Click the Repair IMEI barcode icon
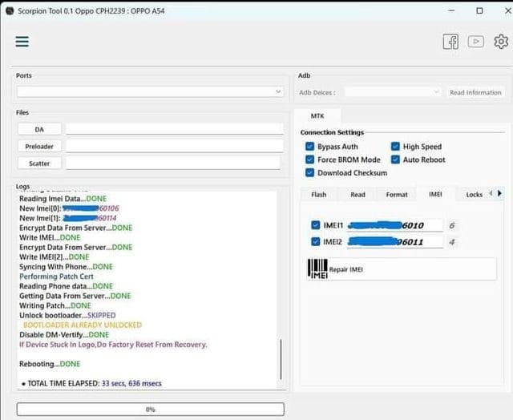Image resolution: width=513 pixels, height=420 pixels. click(x=317, y=269)
